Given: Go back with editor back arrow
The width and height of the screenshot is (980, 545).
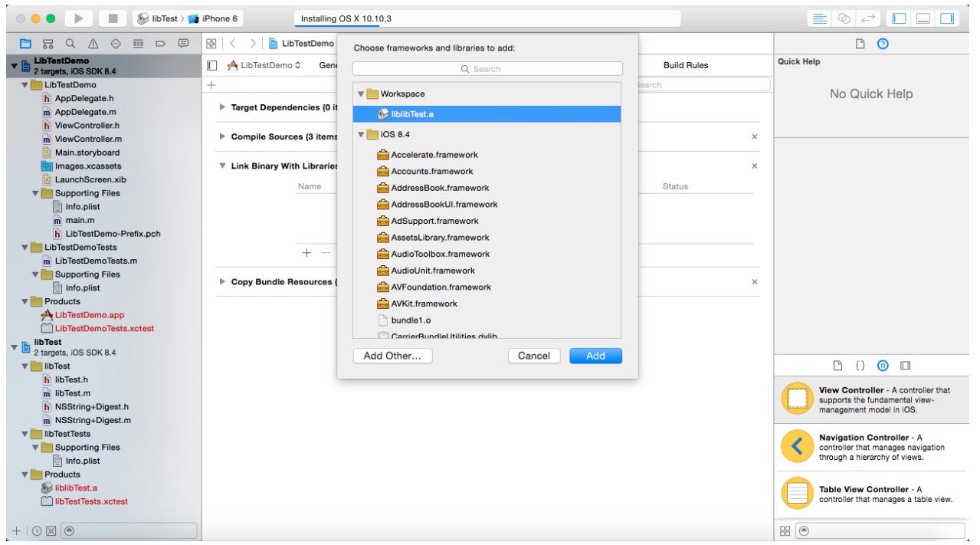Looking at the screenshot, I should tap(233, 44).
